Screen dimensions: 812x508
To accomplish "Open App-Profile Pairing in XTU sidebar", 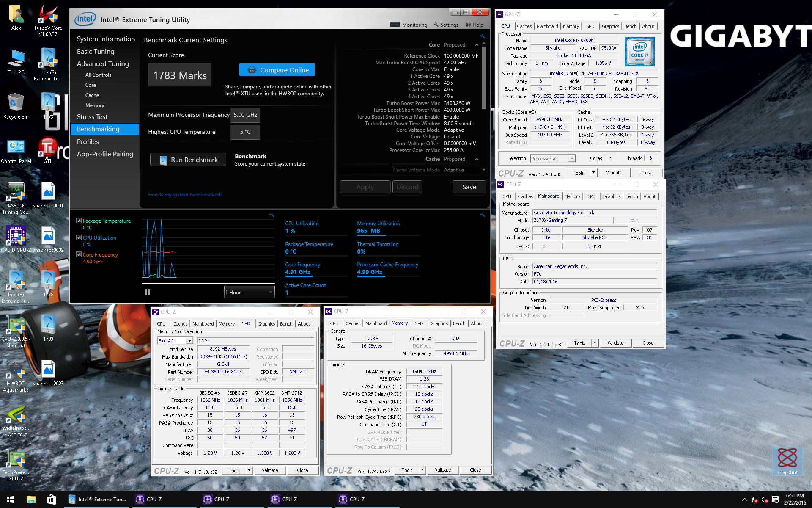I will 105,154.
